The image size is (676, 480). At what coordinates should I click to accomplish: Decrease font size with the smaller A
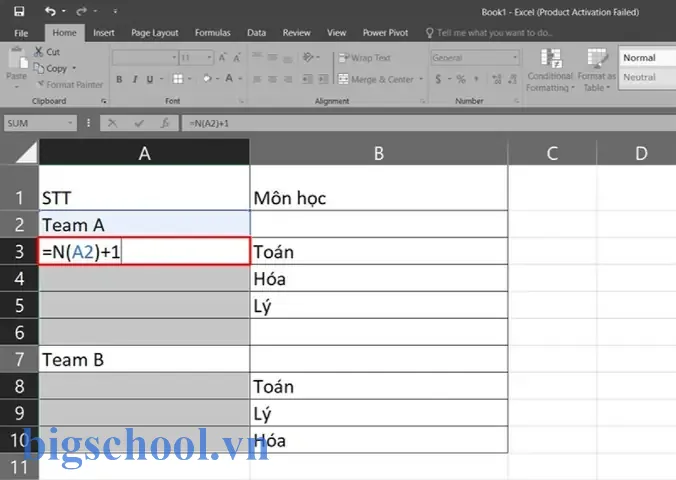point(237,57)
